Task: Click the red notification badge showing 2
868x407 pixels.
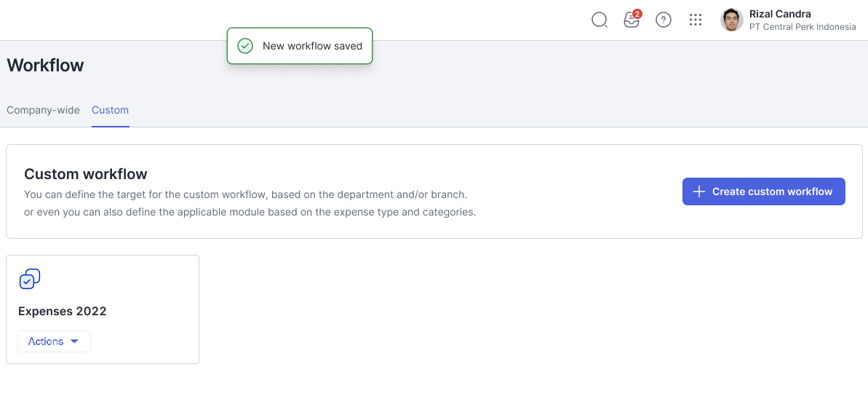Action: coord(637,14)
